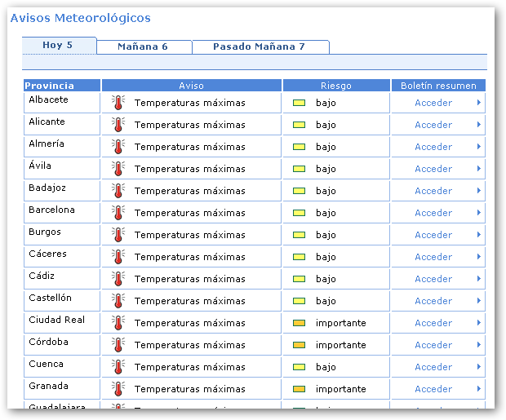The width and height of the screenshot is (506, 420).
Task: Click the thermometer icon in Albacete row
Action: (118, 103)
